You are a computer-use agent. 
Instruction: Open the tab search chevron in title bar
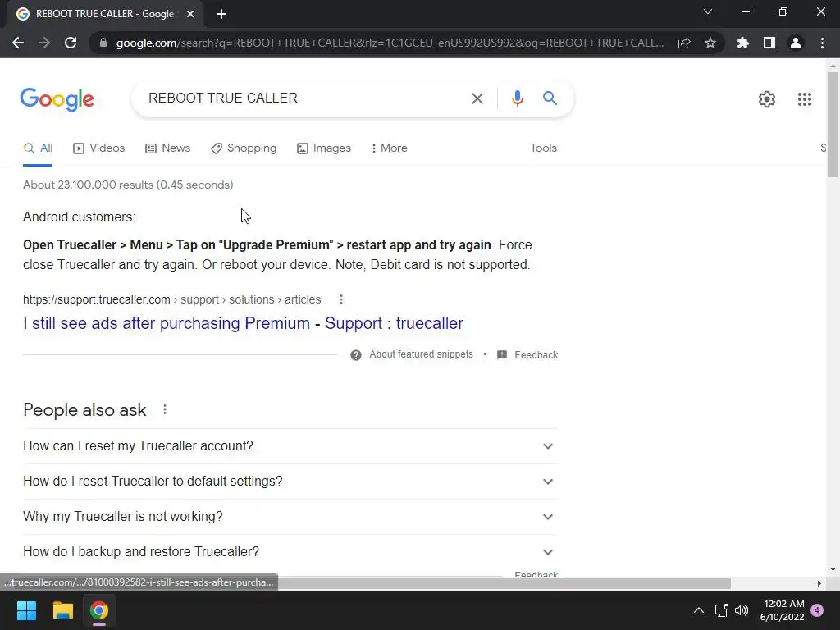(x=708, y=11)
